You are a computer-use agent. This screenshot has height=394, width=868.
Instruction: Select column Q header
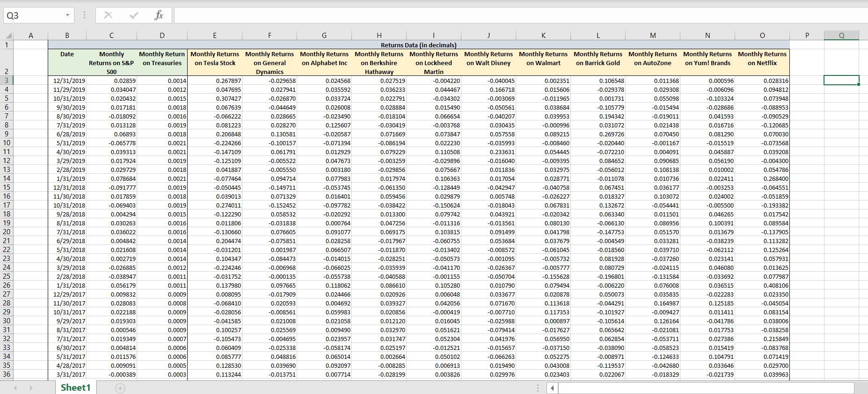click(841, 35)
